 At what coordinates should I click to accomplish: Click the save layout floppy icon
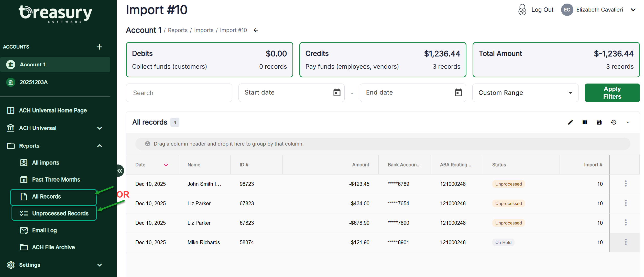pyautogui.click(x=599, y=122)
